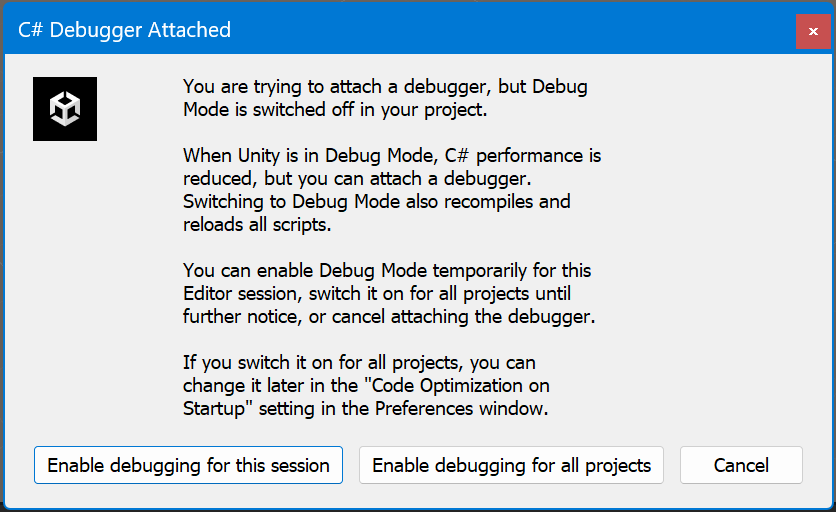Choose Enable debugging for all projects

[511, 465]
